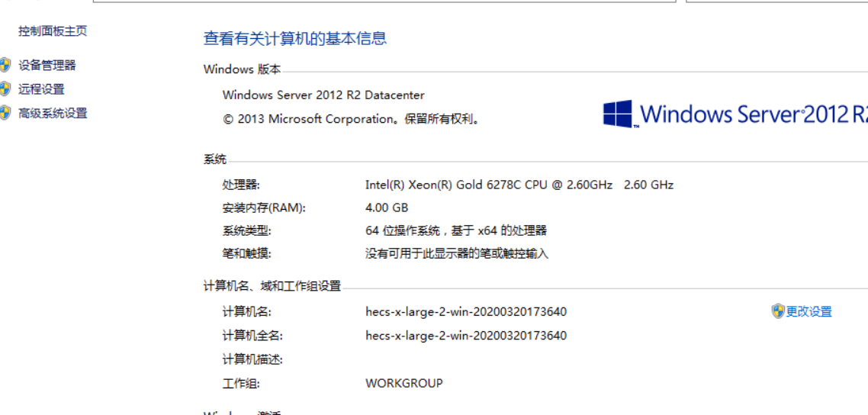
Task: Click the 系统类型 label
Action: click(x=247, y=230)
